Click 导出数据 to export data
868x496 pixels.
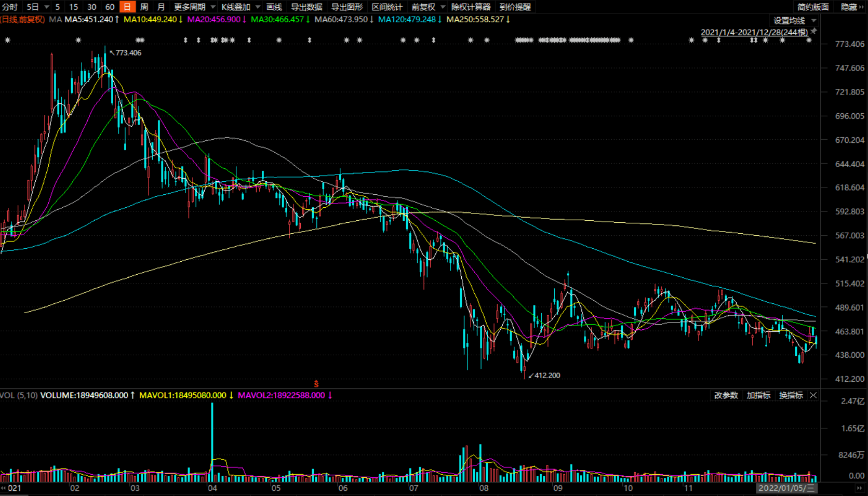pyautogui.click(x=306, y=7)
